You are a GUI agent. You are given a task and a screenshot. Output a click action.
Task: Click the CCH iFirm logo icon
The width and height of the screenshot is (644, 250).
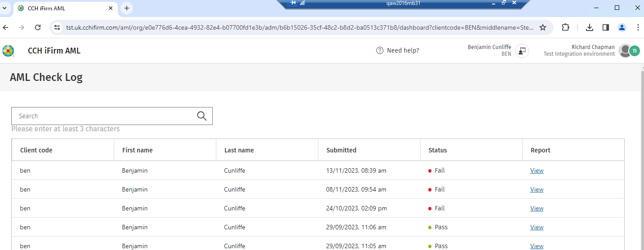[x=8, y=51]
